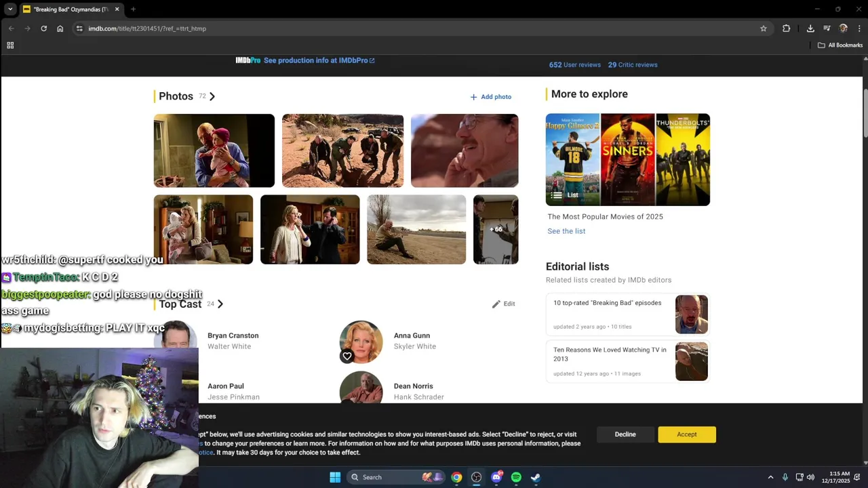Reload the IMDb page
Screen dimensions: 868x488
(43, 28)
